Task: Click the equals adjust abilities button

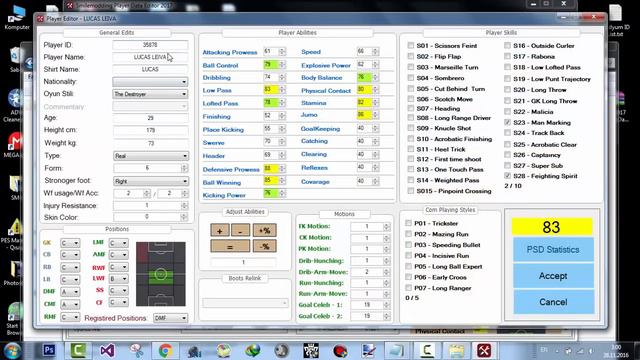Action: point(230,246)
